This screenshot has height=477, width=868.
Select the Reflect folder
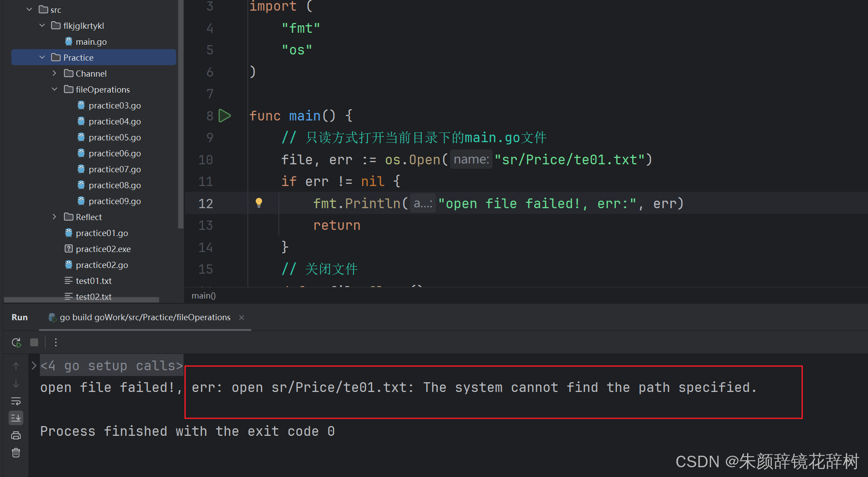[89, 217]
